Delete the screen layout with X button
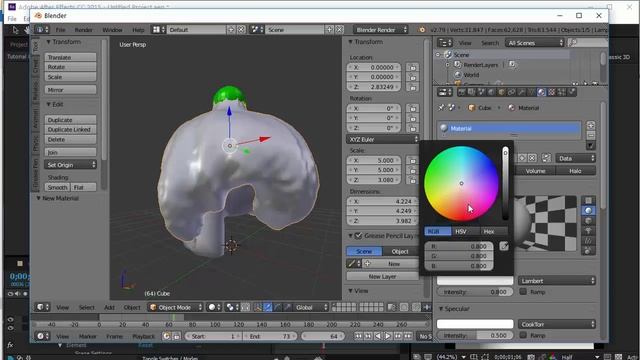The image size is (640, 360). click(x=241, y=29)
